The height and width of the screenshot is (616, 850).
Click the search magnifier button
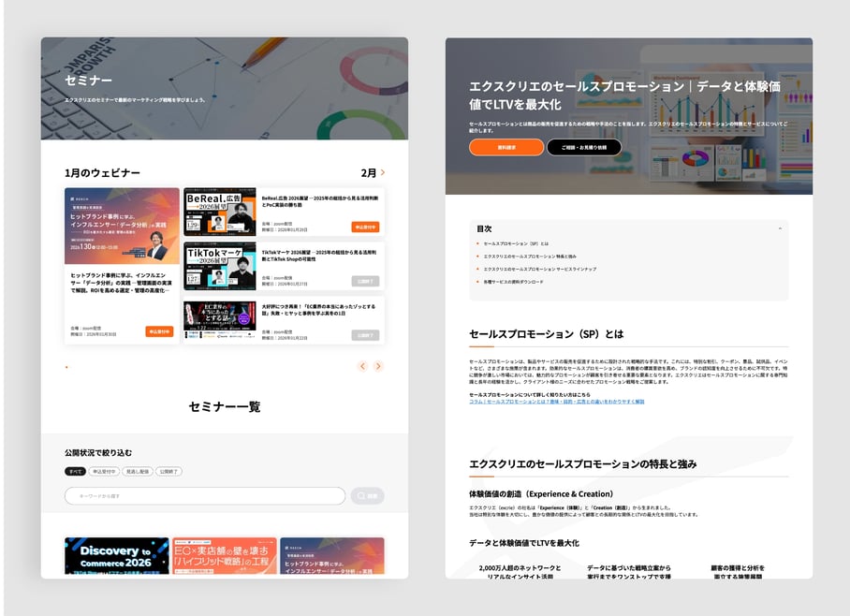coord(367,496)
